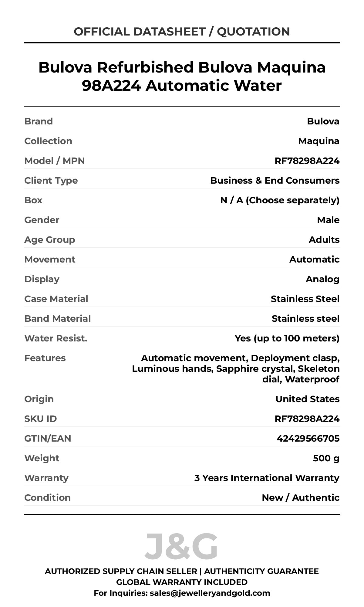This screenshot has height=607, width=364.
Task: Click the Features list text
Action: pos(236,368)
